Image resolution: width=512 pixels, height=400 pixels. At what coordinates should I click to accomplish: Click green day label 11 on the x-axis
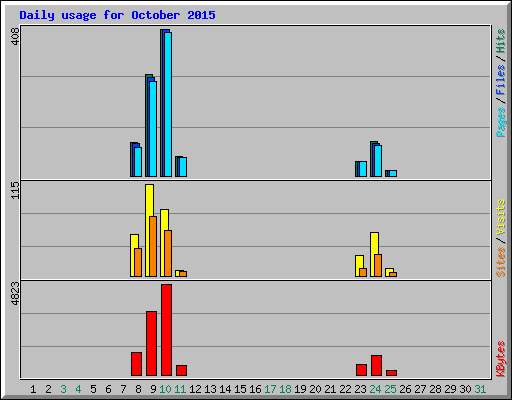point(180,389)
